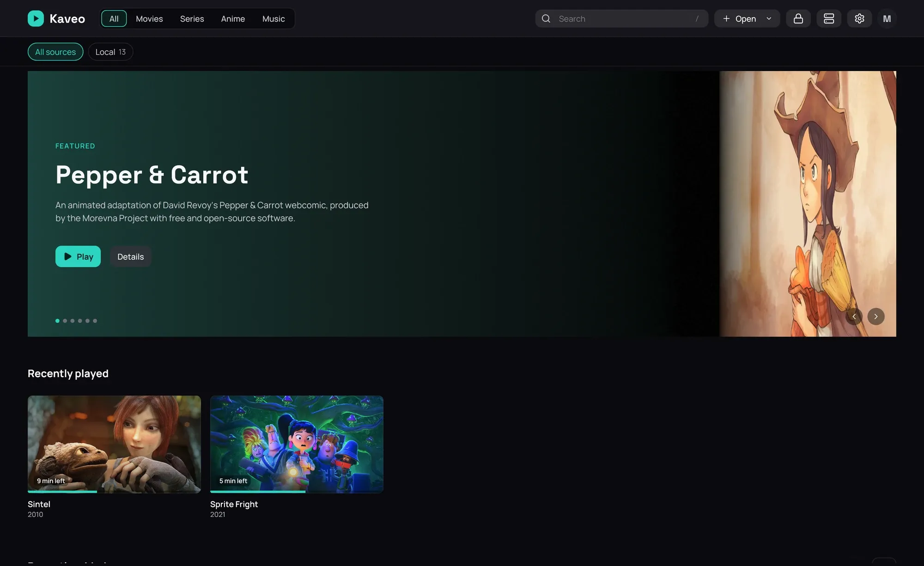Click the Pepper & Carrot heading
The height and width of the screenshot is (566, 924).
tap(152, 175)
